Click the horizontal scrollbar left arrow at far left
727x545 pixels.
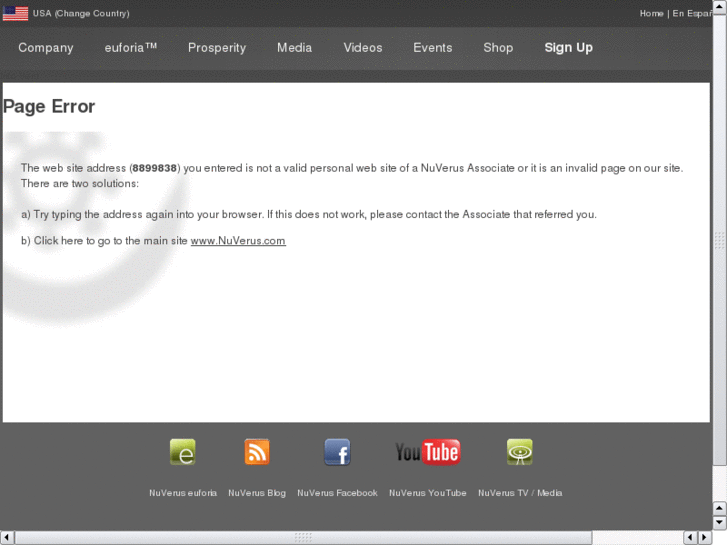tap(7, 538)
